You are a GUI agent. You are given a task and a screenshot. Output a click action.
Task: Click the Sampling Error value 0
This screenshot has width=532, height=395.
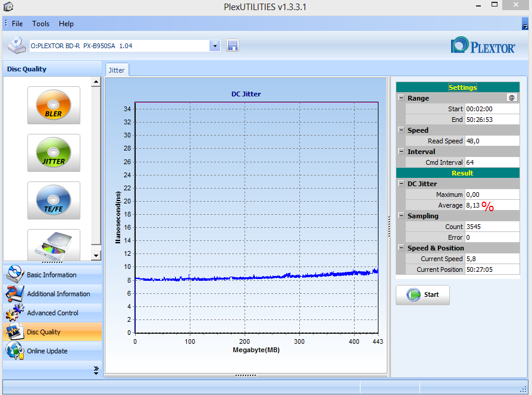[x=492, y=237]
